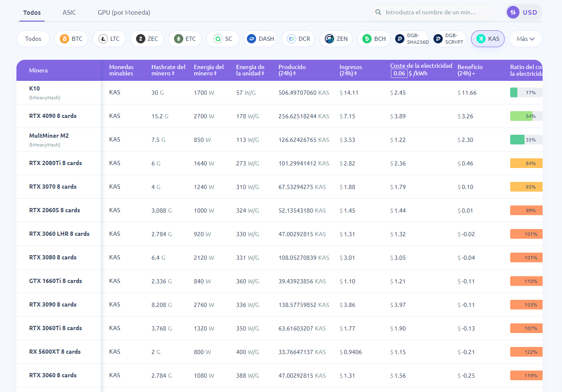Select the ZEC coin filter
This screenshot has width=562, height=392.
147,39
